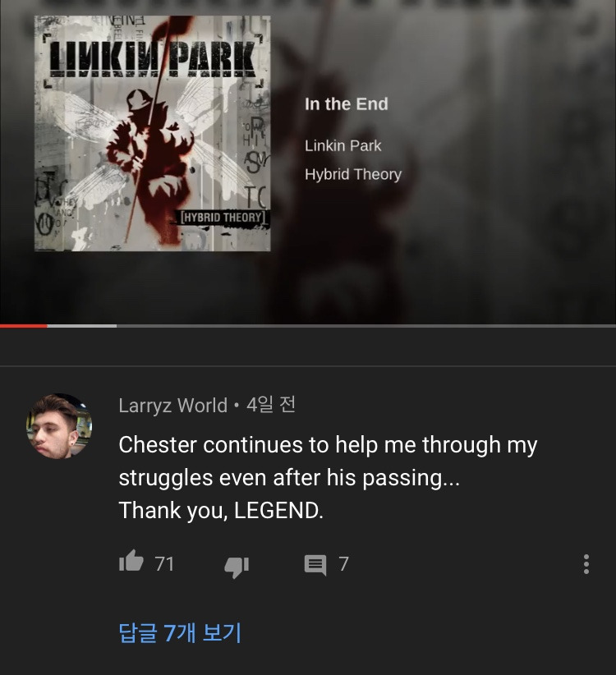Viewport: 616px width, 675px height.
Task: Open the three-dot comment options menu
Action: pyautogui.click(x=586, y=564)
